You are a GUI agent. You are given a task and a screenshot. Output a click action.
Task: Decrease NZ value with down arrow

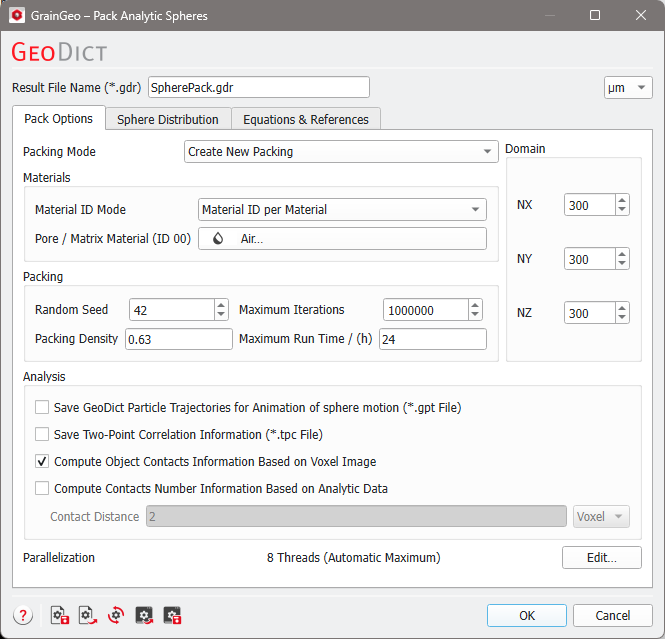click(x=622, y=318)
